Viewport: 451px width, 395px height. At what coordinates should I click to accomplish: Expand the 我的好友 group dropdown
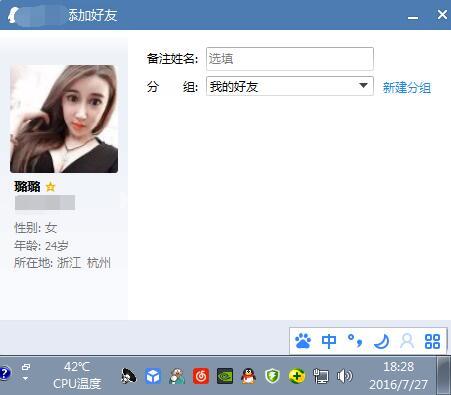(x=290, y=86)
